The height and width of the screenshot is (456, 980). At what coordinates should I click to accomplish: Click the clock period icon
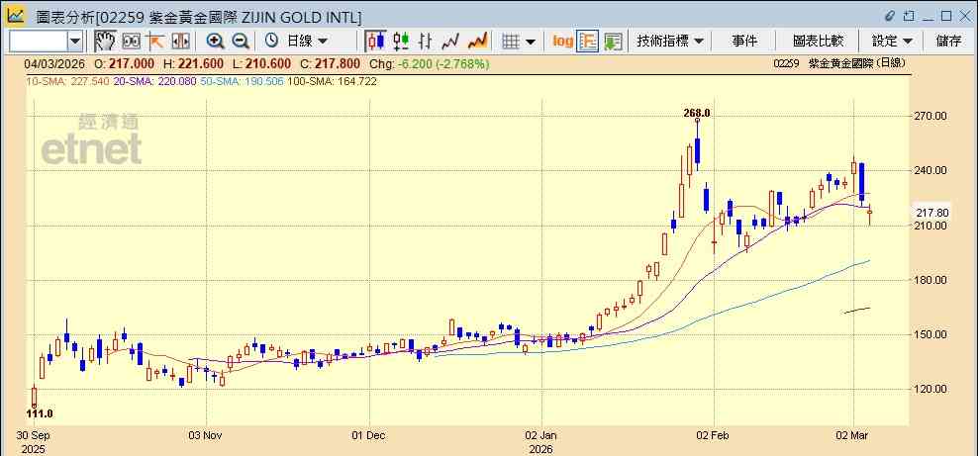[x=271, y=42]
